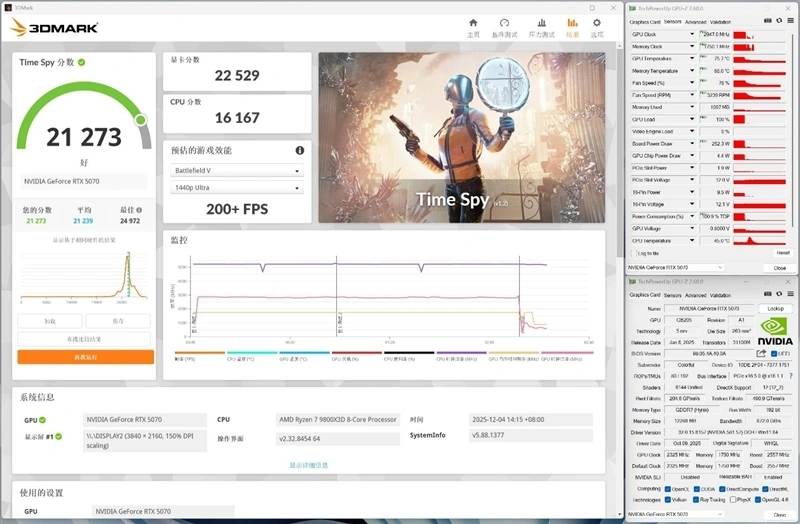Click the Lookup button in GPU-Z
The height and width of the screenshot is (524, 800).
775,309
